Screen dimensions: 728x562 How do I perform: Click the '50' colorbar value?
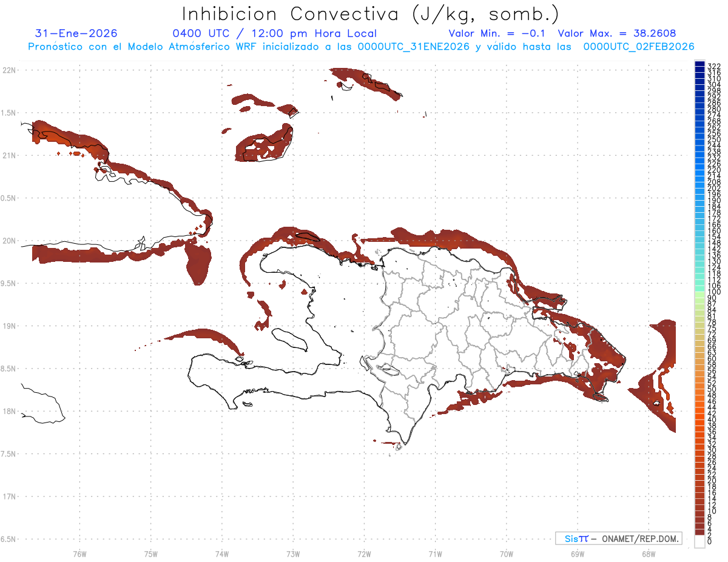712,389
